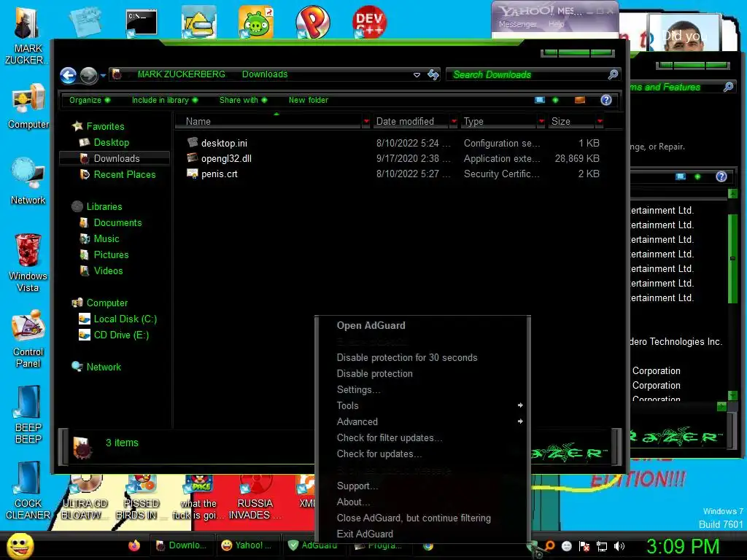
Task: Change the view with the views icon
Action: (539, 100)
